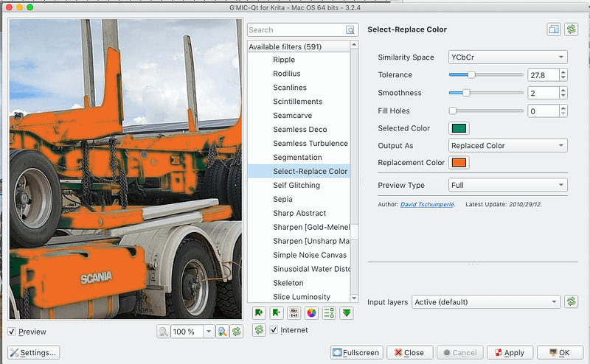The height and width of the screenshot is (364, 590).
Task: Click the add fave filter icon
Action: click(258, 312)
